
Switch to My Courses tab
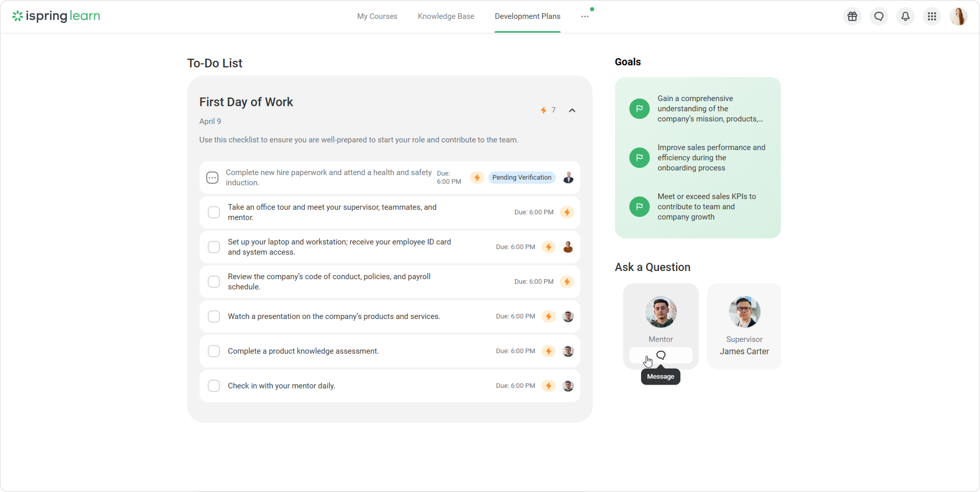click(x=377, y=16)
